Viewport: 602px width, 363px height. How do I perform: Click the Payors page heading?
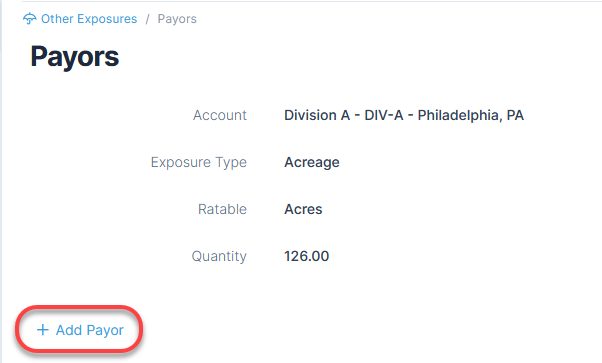pos(75,57)
